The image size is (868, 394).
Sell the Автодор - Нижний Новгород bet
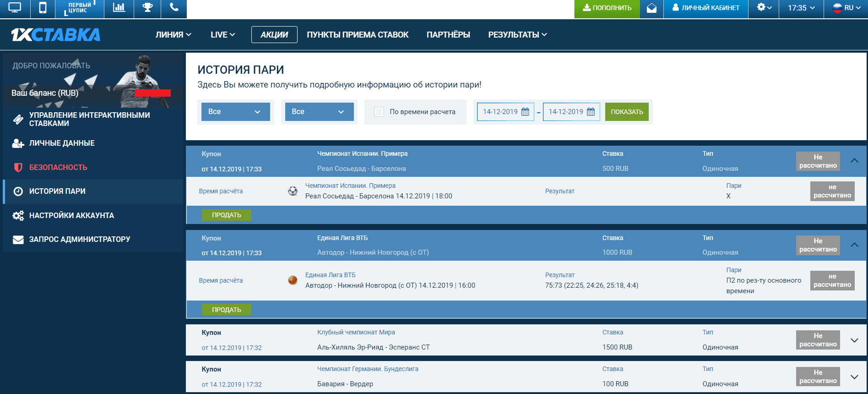coord(227,310)
